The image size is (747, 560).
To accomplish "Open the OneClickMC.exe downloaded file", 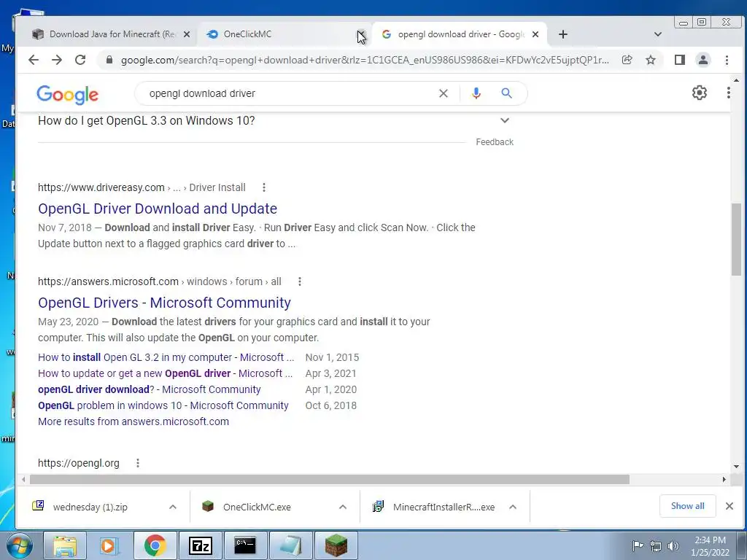I will (x=257, y=507).
